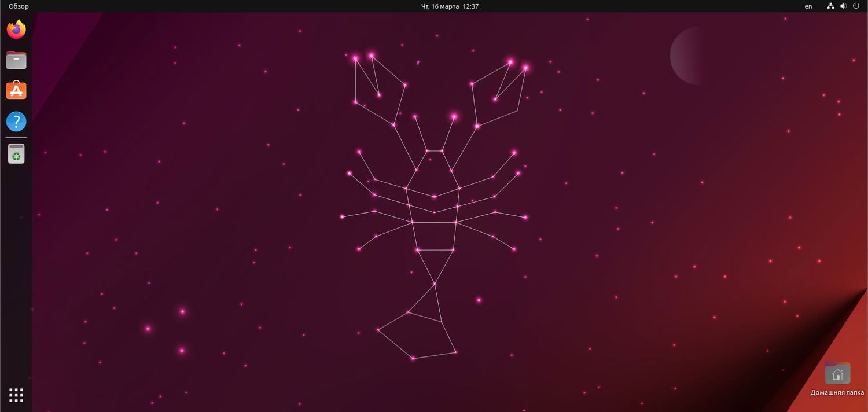The image size is (868, 412).
Task: Show the applications grid
Action: [16, 395]
